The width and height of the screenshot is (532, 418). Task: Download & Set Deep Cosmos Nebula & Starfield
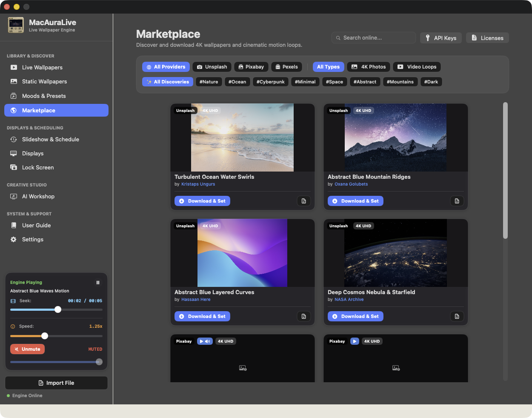tap(355, 316)
